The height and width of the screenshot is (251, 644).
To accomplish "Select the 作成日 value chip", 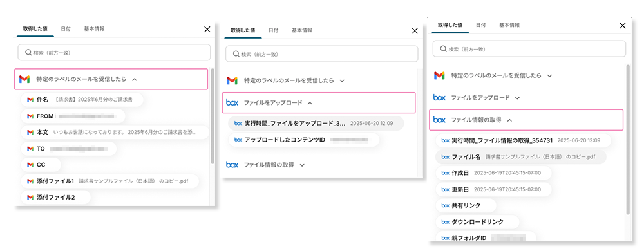I will coord(493,172).
